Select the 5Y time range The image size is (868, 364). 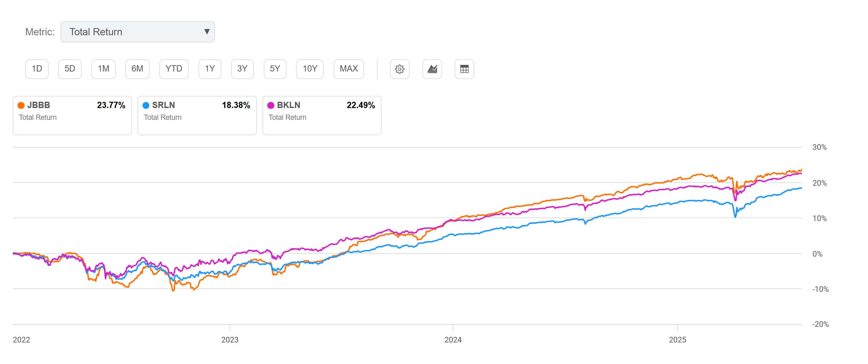coord(275,69)
